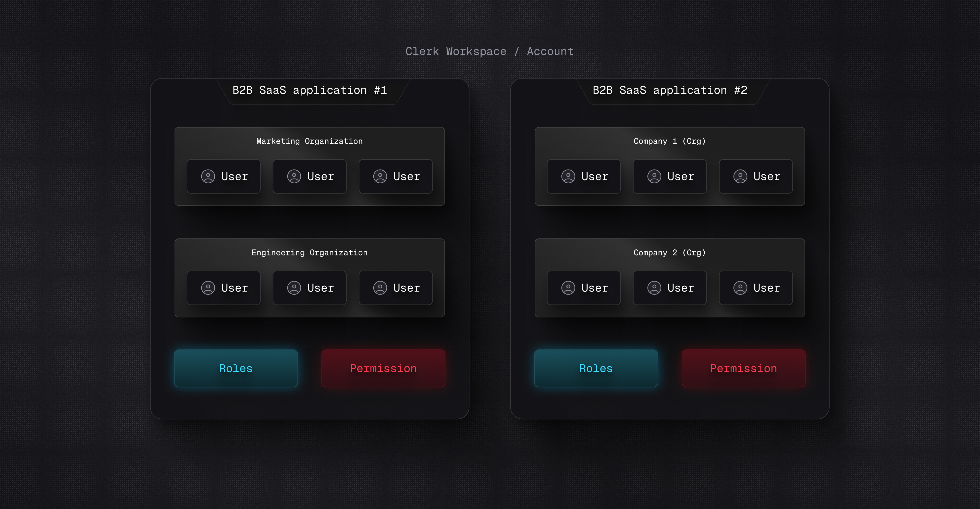
Task: Click the first user avatar in Marketing Organization
Action: tap(208, 176)
